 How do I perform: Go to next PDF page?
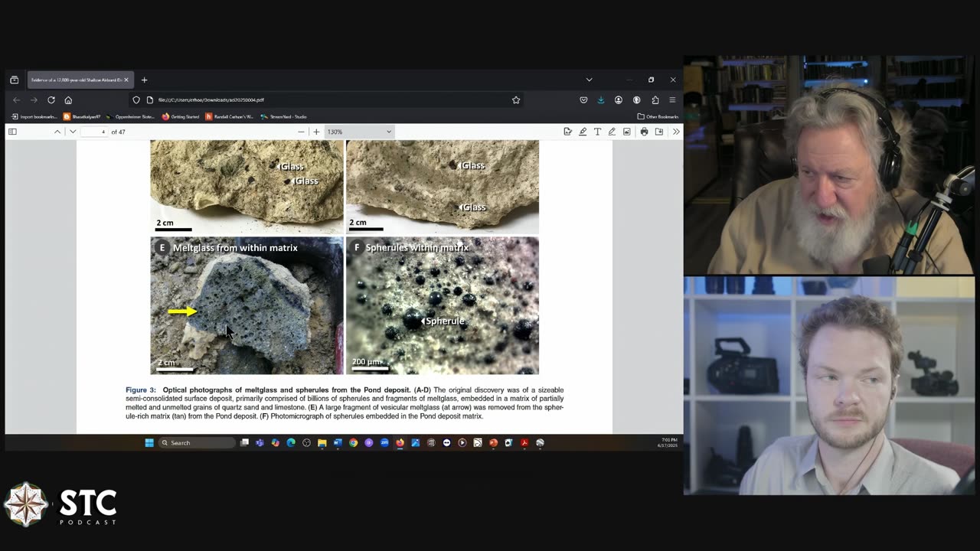[x=73, y=132]
